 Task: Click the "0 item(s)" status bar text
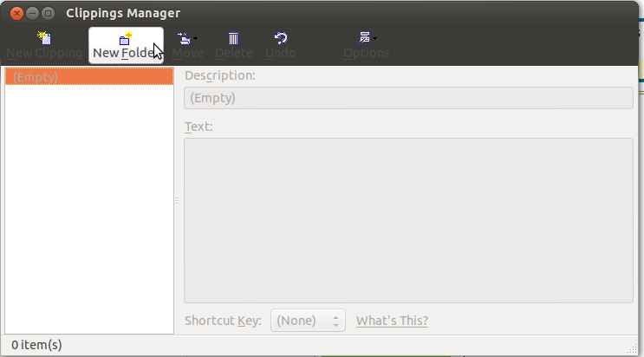coord(35,345)
